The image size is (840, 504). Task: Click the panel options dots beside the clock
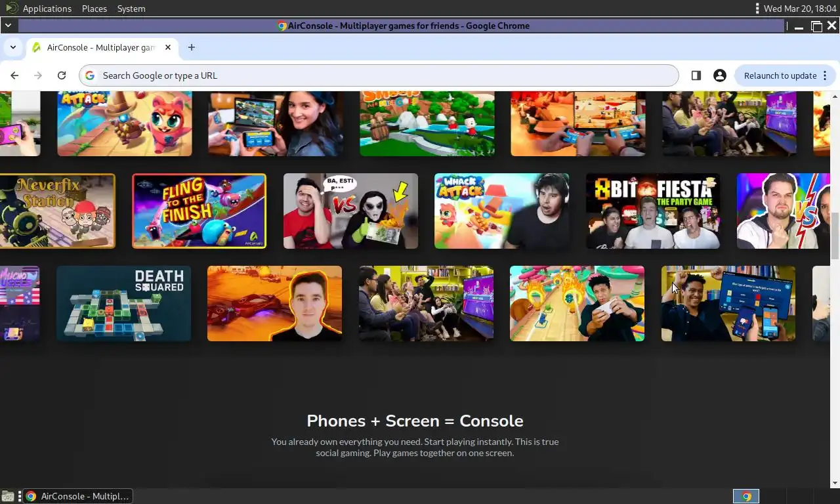coord(757,9)
